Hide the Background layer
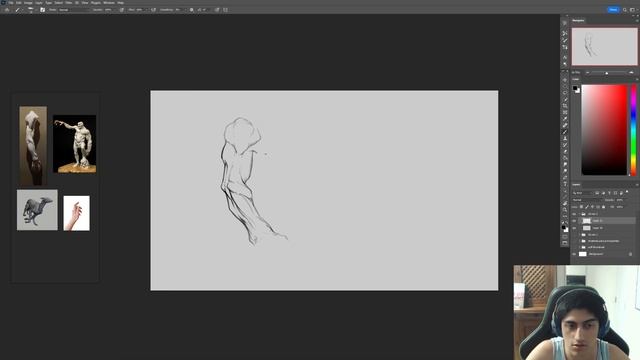This screenshot has width=640, height=360. [574, 254]
